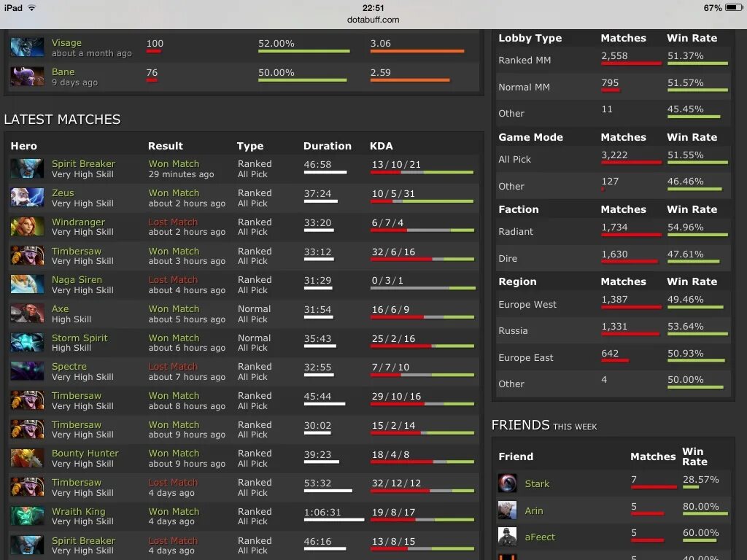The height and width of the screenshot is (560, 747).
Task: Click the Zeus hero portrait icon
Action: (27, 198)
